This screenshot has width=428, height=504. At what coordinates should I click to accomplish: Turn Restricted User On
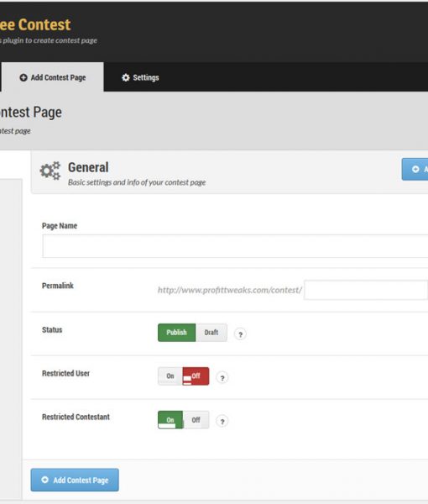[x=170, y=376]
